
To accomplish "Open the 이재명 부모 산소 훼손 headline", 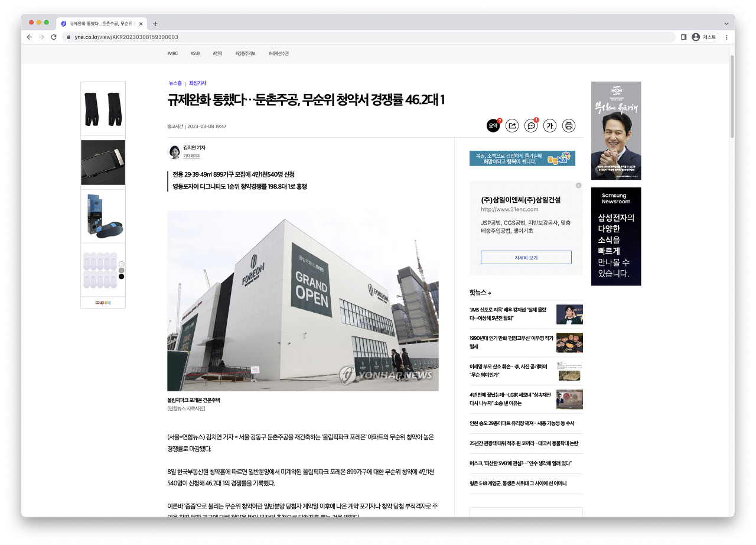I will click(x=509, y=371).
